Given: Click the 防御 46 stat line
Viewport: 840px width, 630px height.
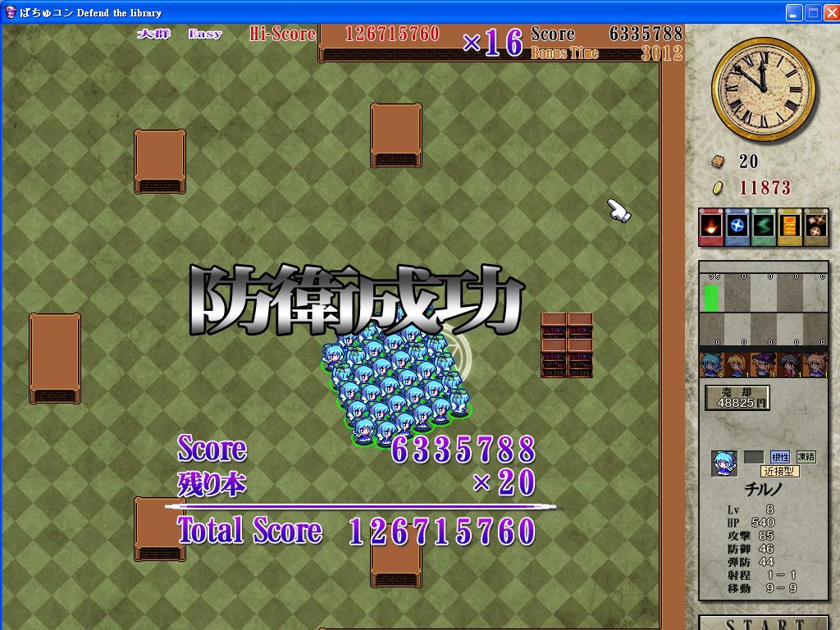Looking at the screenshot, I should (x=751, y=549).
